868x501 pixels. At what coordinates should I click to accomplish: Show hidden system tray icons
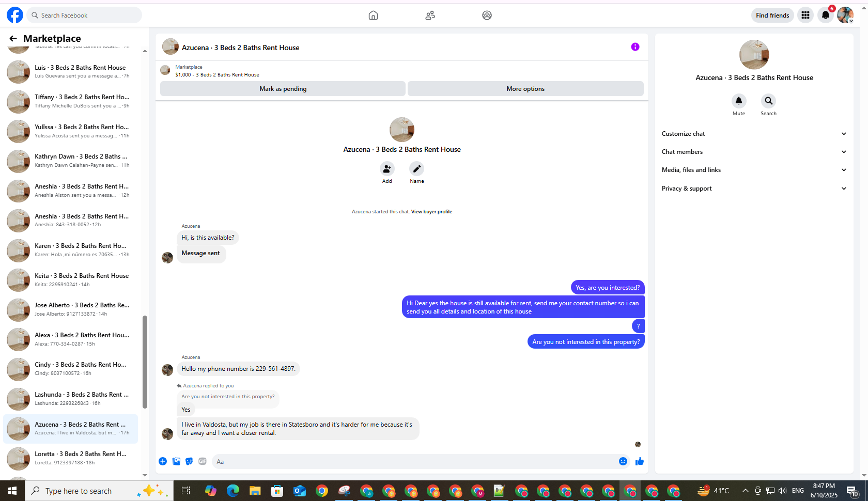pyautogui.click(x=745, y=491)
